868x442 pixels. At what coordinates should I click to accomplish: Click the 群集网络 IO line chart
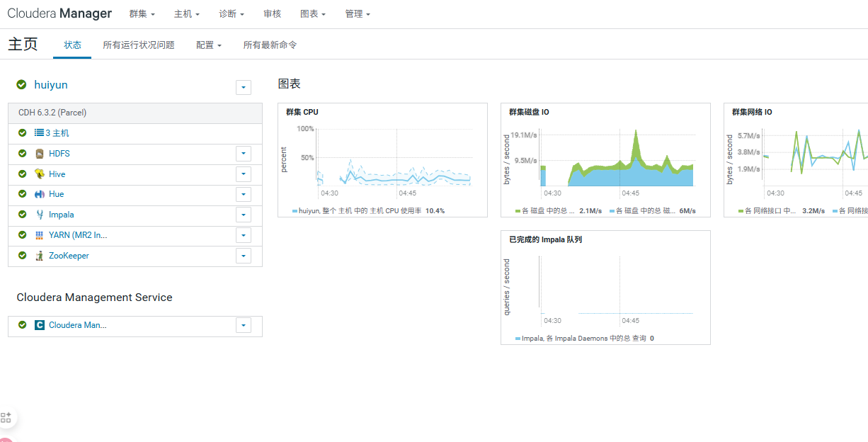pyautogui.click(x=815, y=158)
